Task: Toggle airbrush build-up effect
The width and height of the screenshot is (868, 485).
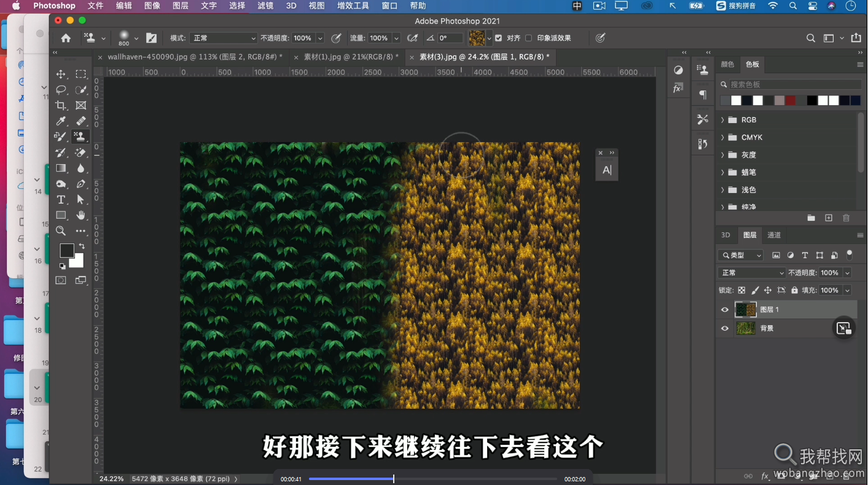Action: click(413, 38)
